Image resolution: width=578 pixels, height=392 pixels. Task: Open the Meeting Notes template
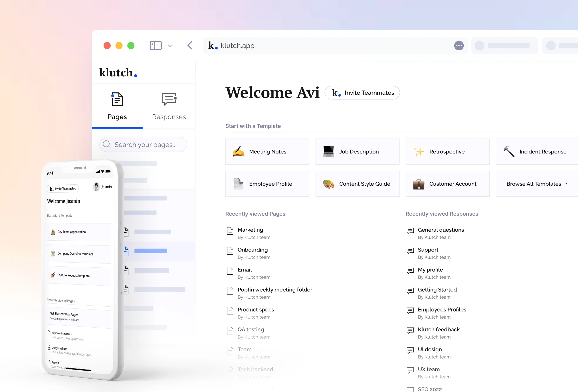[267, 152]
